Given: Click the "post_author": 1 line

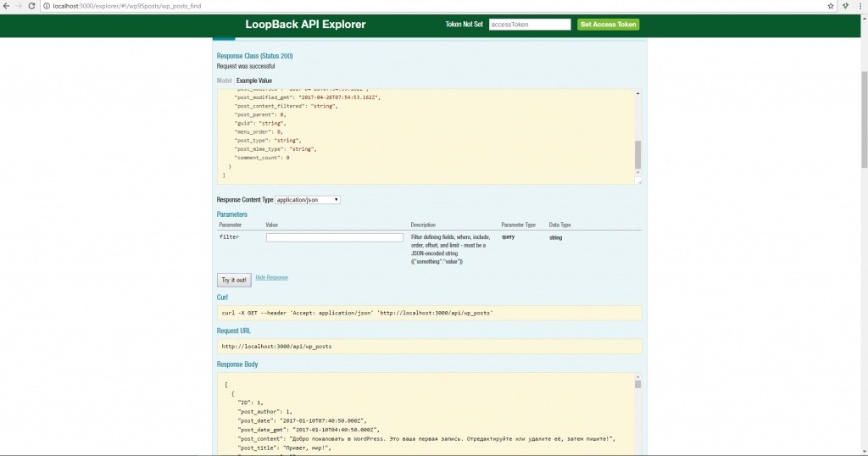Looking at the screenshot, I should tap(265, 412).
